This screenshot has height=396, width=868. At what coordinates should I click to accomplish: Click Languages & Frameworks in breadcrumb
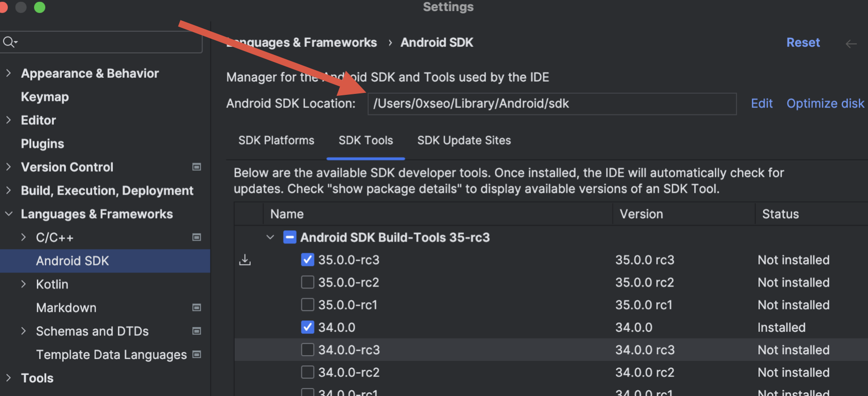[301, 43]
